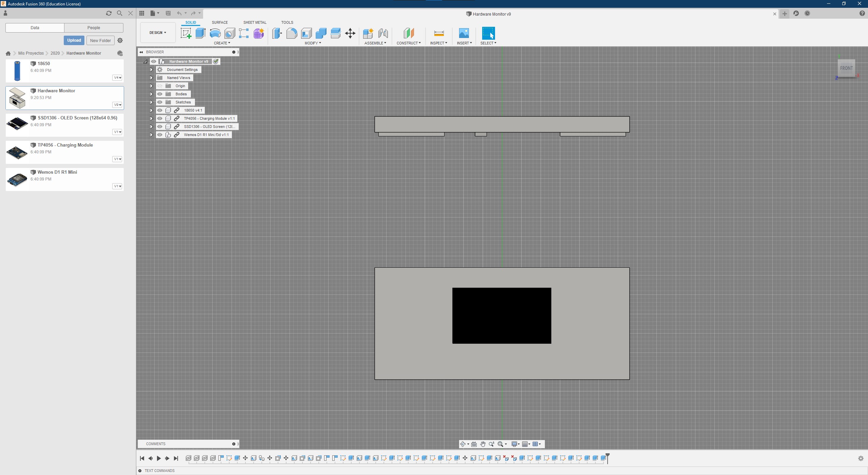868x475 pixels.
Task: Open the V9 version dropdown for Hardware Monitor
Action: click(117, 105)
